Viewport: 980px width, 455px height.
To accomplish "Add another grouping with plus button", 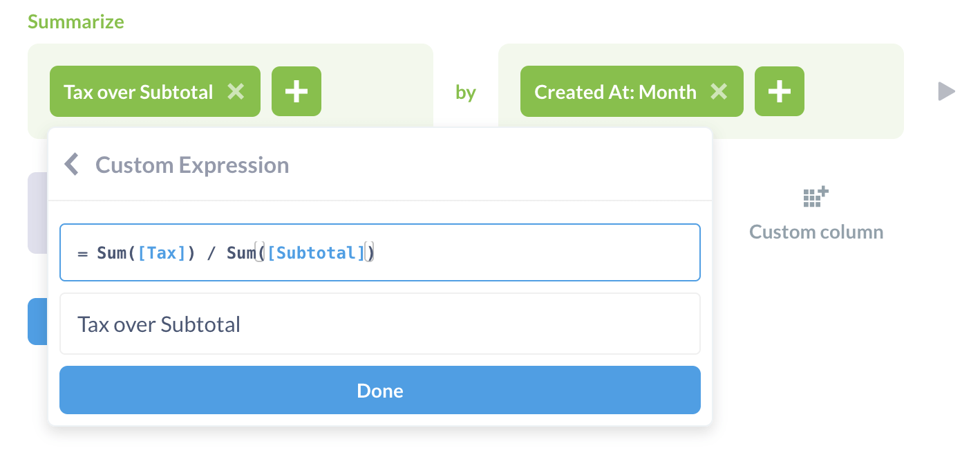I will [779, 92].
